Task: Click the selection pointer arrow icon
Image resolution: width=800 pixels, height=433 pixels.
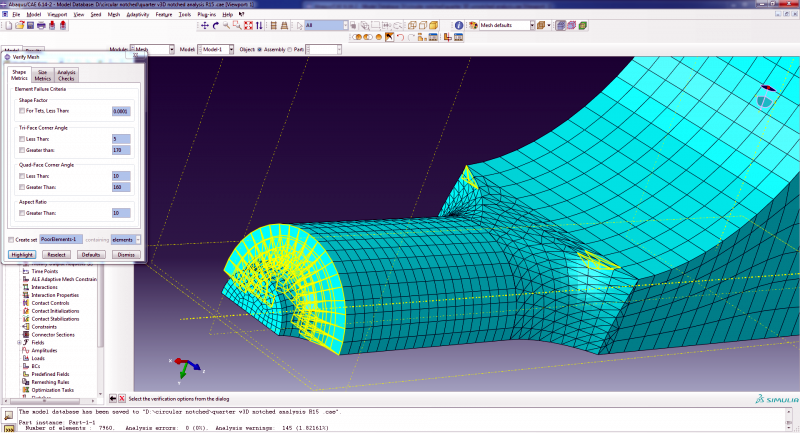Action: point(299,26)
